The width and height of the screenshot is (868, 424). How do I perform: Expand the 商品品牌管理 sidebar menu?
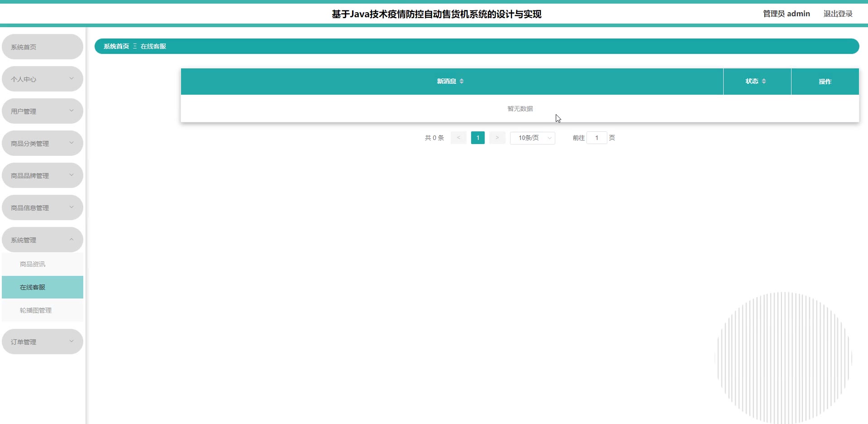[43, 175]
